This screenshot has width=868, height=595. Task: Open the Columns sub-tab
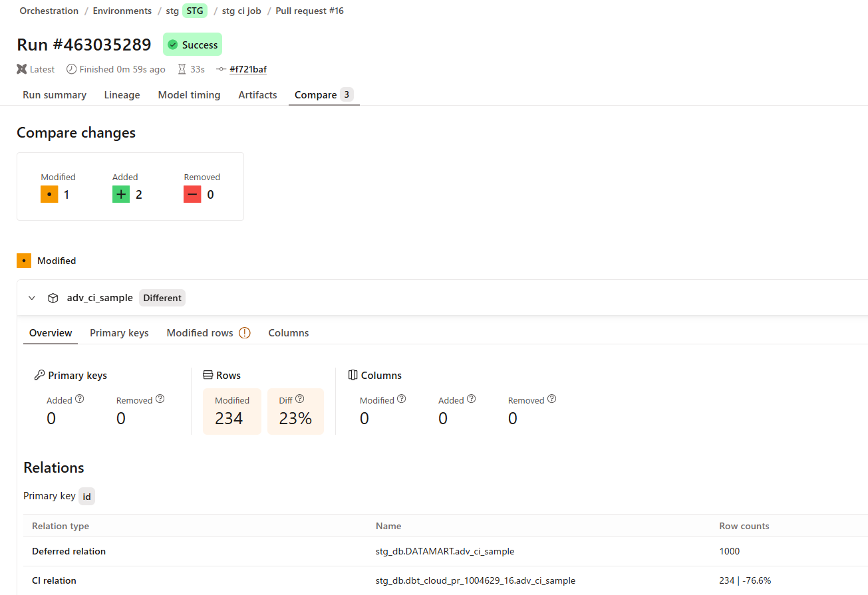289,333
